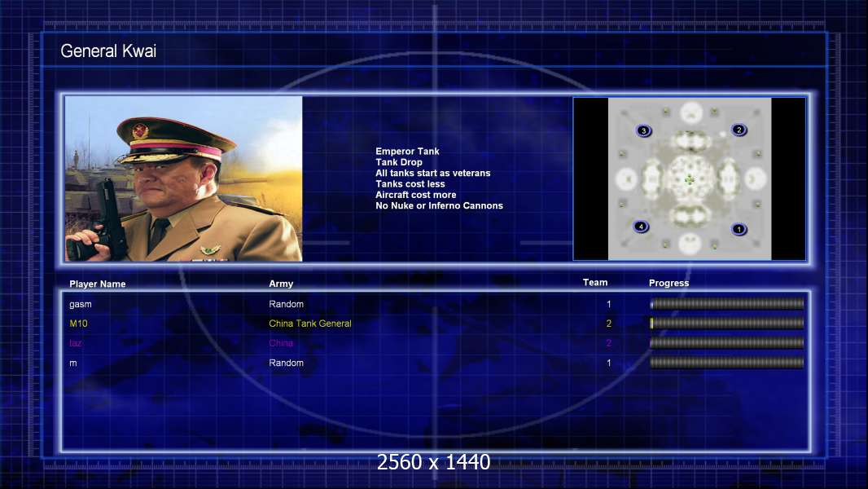Click the 'Player Name' column header
This screenshot has height=489, width=868.
pos(98,284)
